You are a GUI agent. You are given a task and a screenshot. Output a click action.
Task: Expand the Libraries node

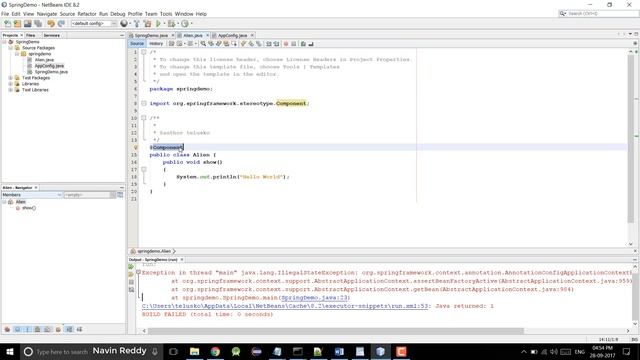11,84
